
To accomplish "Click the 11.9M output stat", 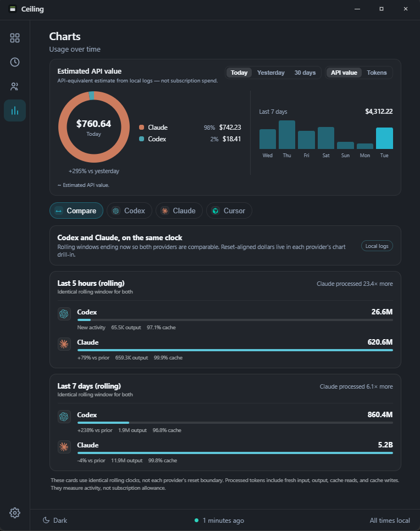I will point(126,461).
